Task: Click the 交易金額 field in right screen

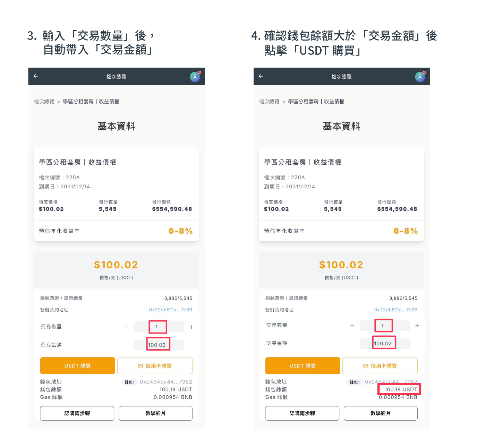Action: pos(384,344)
